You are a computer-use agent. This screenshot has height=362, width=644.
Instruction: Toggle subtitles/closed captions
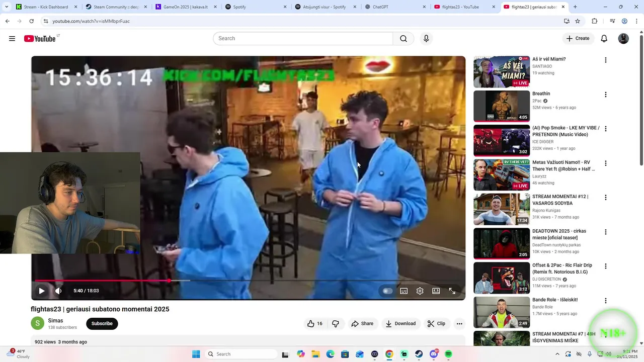point(404,291)
